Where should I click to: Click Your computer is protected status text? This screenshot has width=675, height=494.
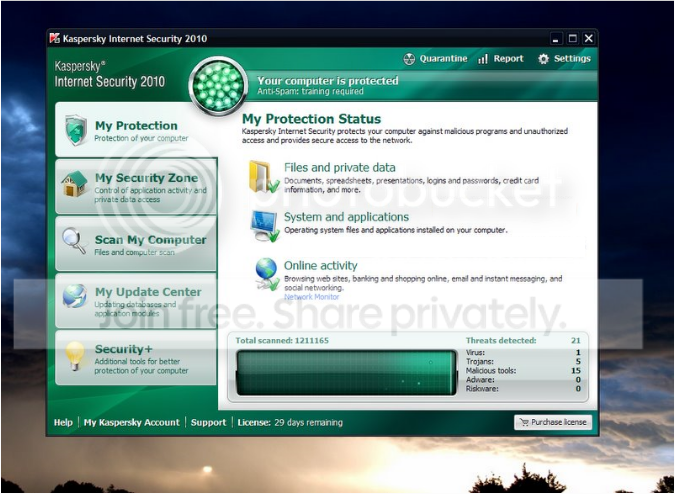coord(328,80)
